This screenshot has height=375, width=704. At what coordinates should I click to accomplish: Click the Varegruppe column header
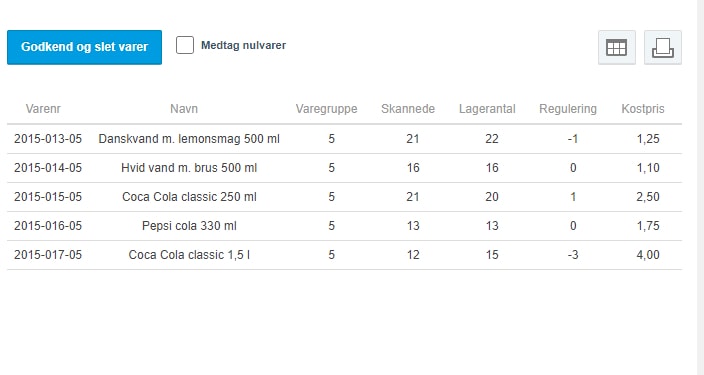click(326, 109)
